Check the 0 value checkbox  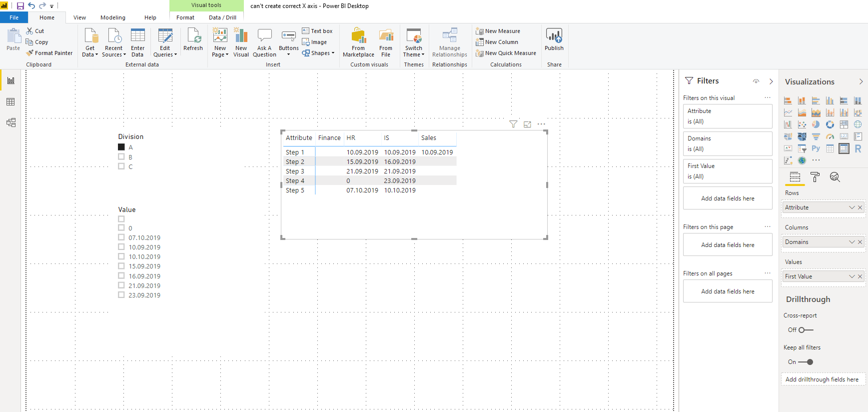121,227
